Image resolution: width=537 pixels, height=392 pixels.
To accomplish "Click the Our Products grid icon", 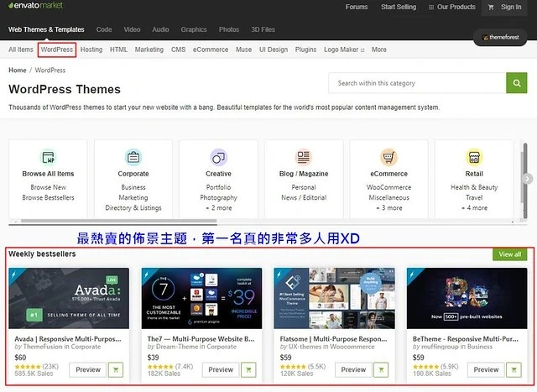I will (x=431, y=8).
